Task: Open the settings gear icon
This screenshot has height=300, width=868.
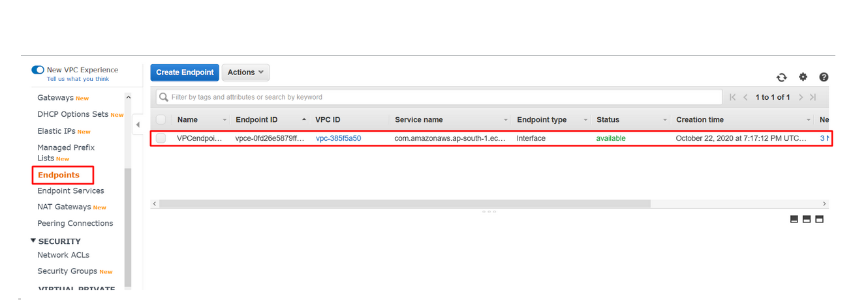Action: coord(803,77)
